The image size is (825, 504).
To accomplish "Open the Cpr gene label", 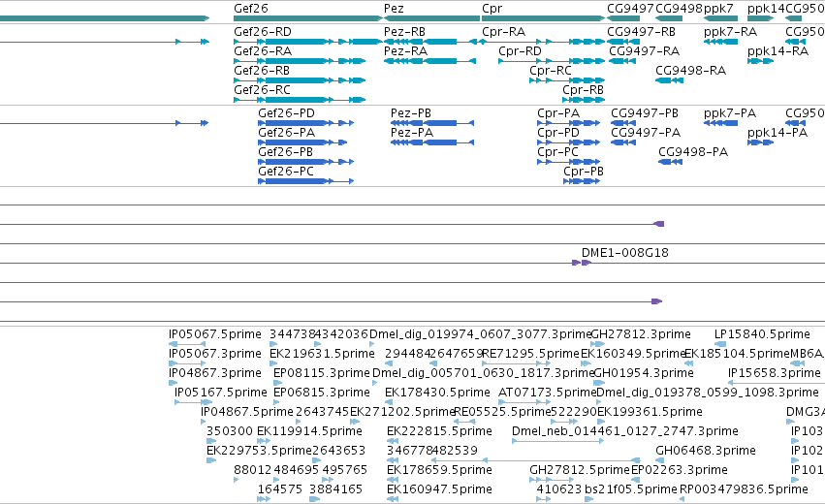I will [x=492, y=9].
